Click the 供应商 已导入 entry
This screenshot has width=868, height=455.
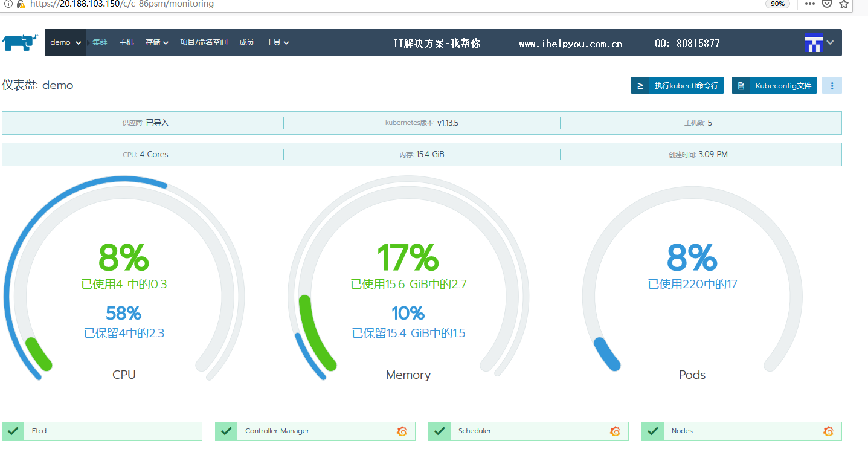(x=146, y=123)
